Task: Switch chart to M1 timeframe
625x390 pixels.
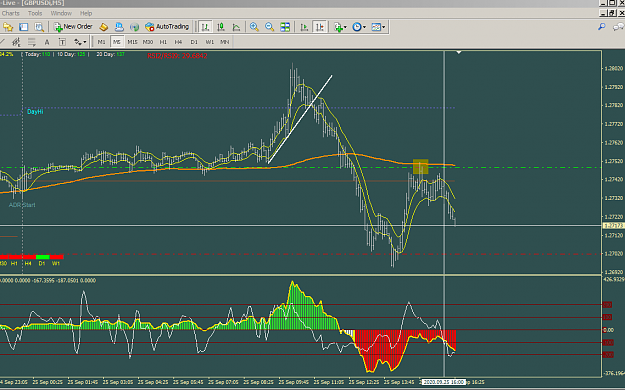Action: coord(101,42)
